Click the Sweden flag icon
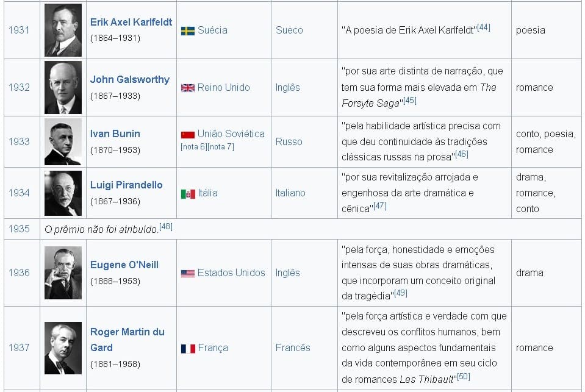 pos(187,30)
